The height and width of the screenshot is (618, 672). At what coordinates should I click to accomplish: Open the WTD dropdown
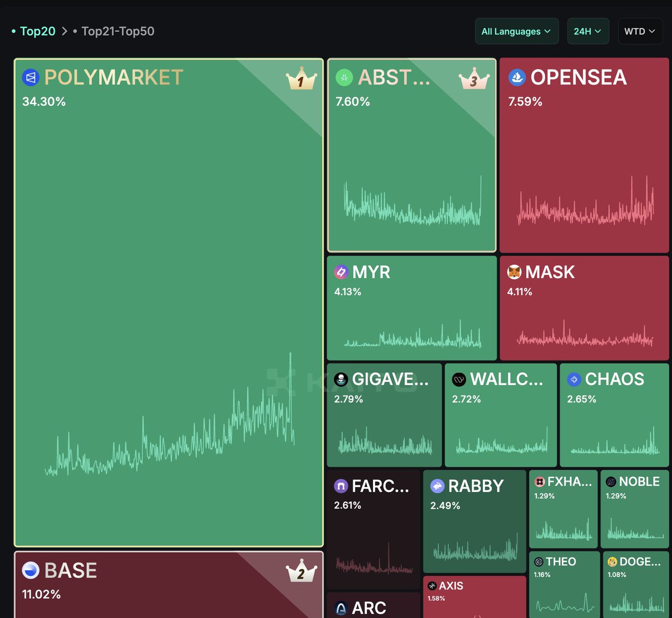[640, 31]
